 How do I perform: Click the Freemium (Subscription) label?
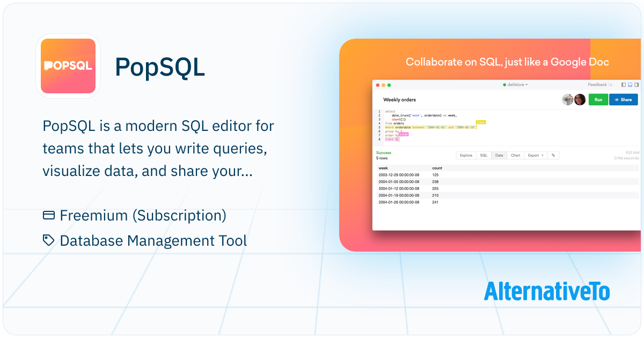[143, 215]
